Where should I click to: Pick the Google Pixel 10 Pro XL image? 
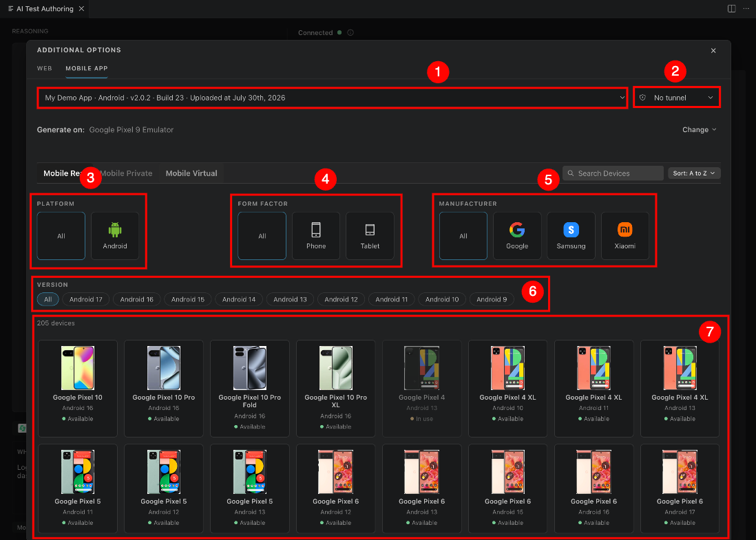335,368
